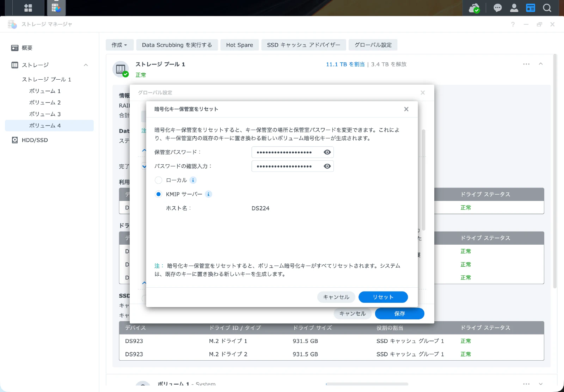Collapse the ストレージ section in the sidebar
Image resolution: width=564 pixels, height=392 pixels.
tap(86, 65)
